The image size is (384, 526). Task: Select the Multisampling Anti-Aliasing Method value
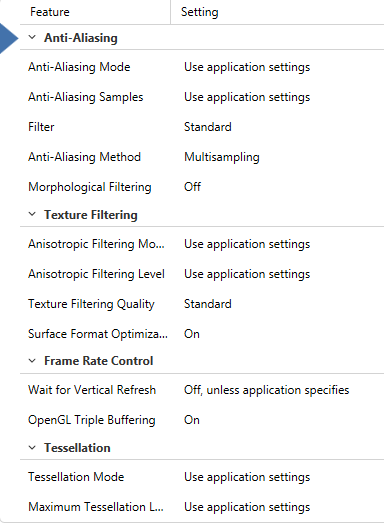222,157
